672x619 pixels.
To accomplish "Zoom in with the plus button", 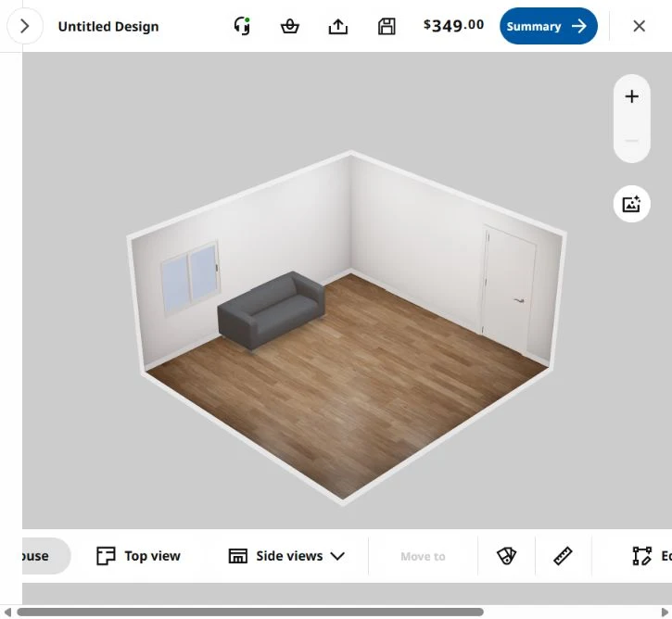I will click(x=632, y=96).
